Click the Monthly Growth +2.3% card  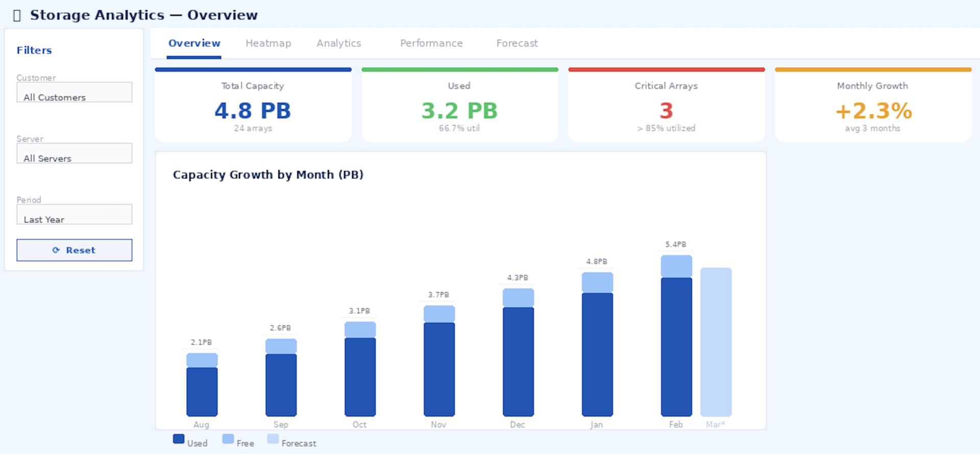click(x=873, y=106)
